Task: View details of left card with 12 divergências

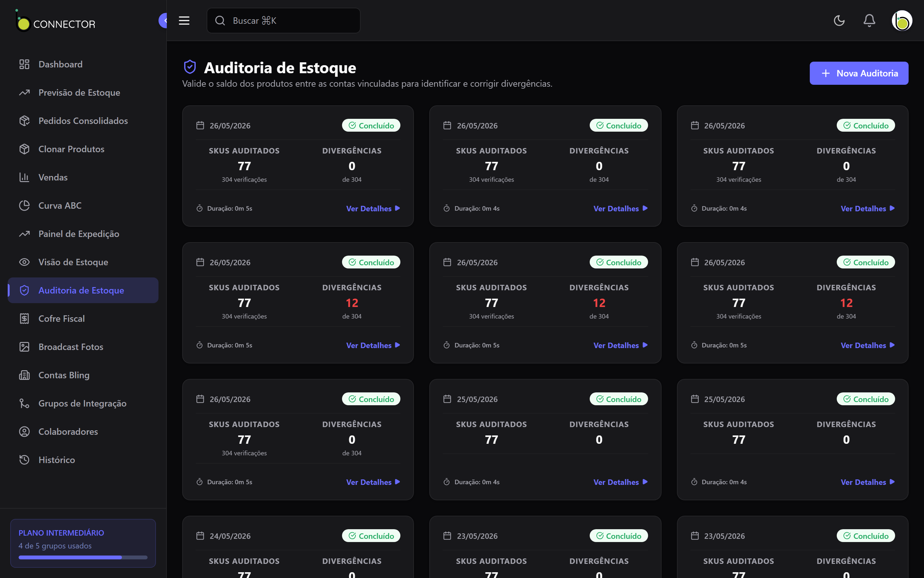Action: click(x=373, y=346)
